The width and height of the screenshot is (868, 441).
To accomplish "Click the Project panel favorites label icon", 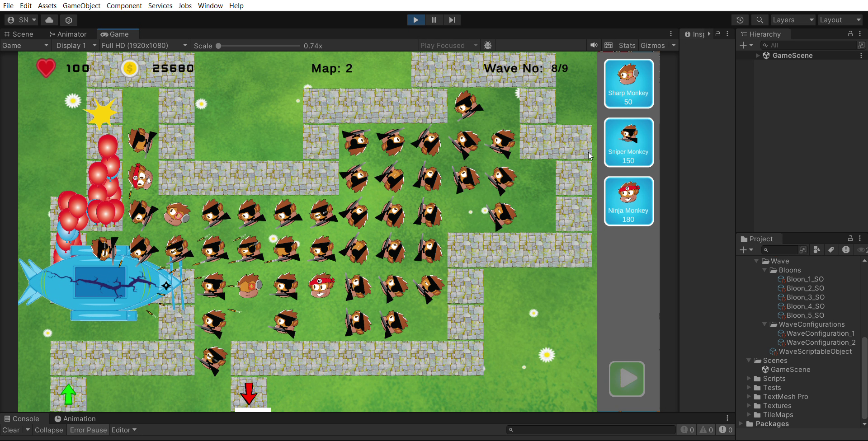I will (x=831, y=250).
